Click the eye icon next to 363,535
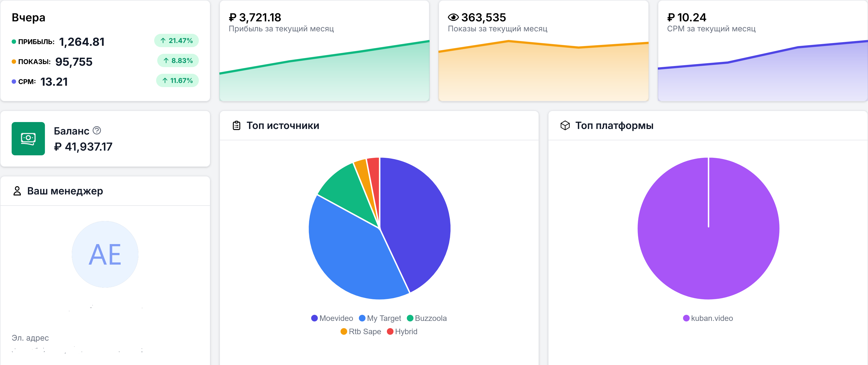The image size is (868, 365). [x=453, y=17]
